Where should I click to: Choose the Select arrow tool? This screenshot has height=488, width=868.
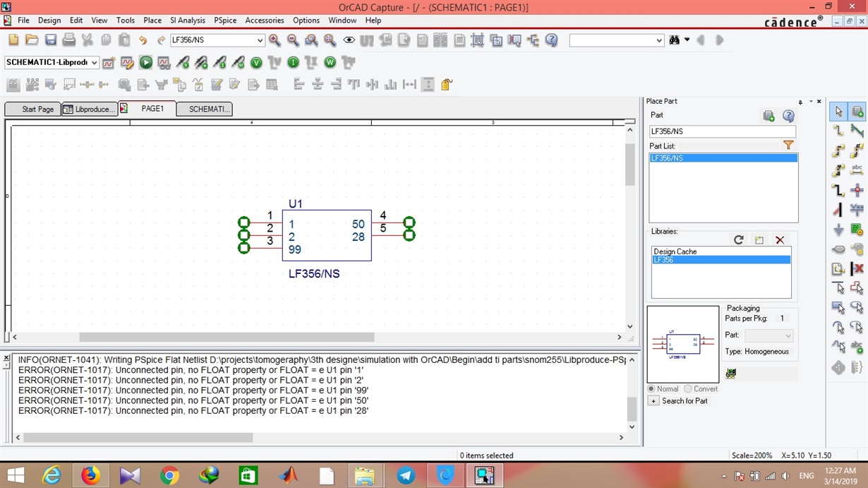pos(838,112)
